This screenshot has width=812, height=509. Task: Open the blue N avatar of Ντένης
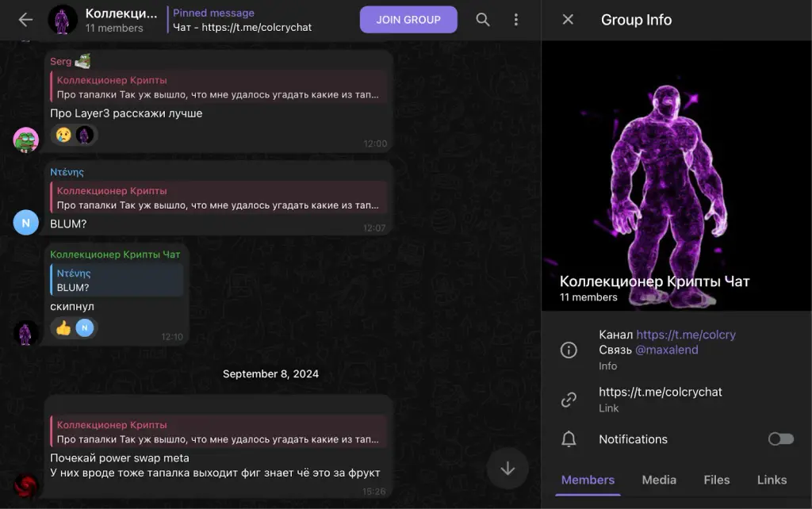pyautogui.click(x=26, y=223)
